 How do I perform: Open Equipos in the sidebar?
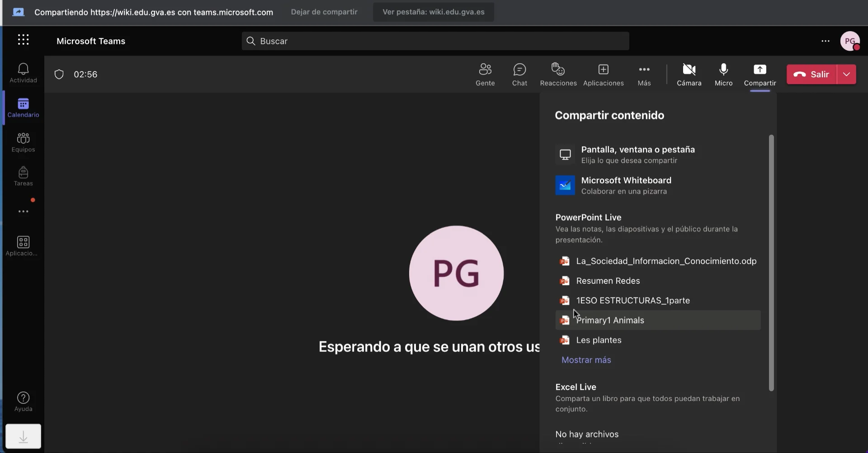[x=24, y=142]
